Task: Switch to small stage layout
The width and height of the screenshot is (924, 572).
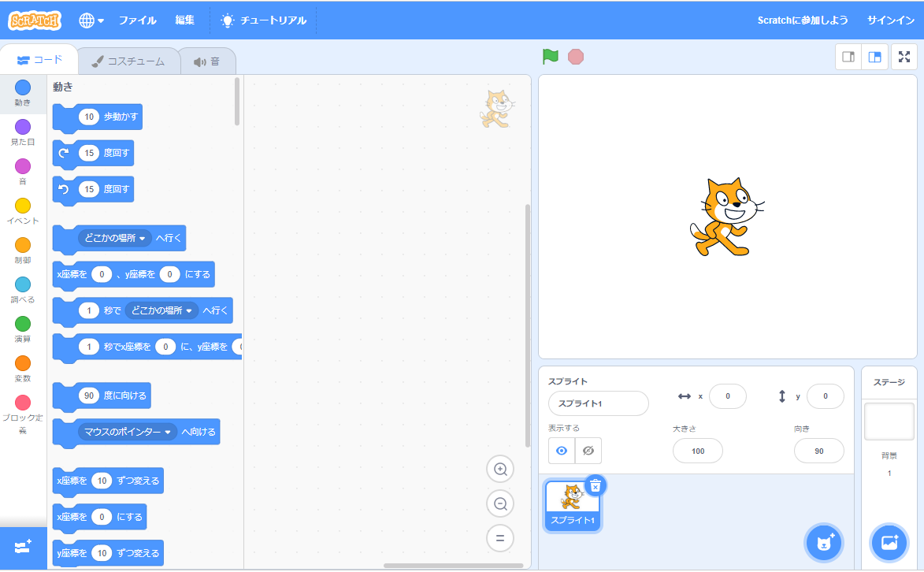Action: [x=848, y=57]
